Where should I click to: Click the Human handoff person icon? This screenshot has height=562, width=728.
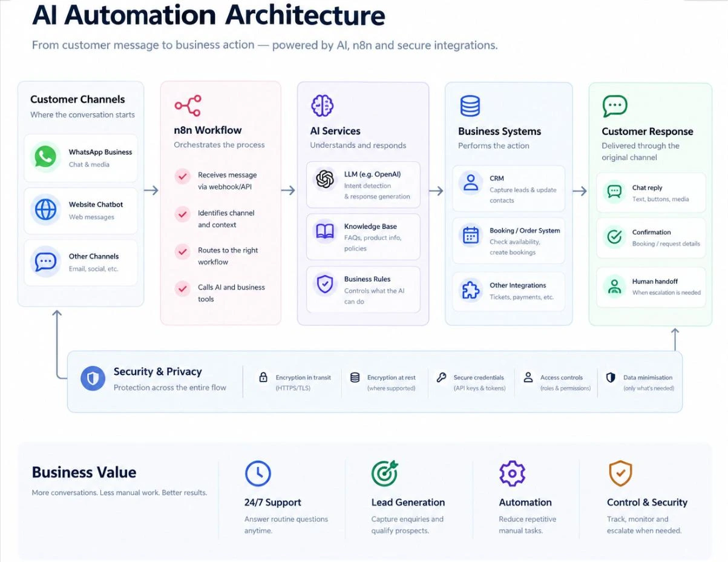pyautogui.click(x=615, y=286)
